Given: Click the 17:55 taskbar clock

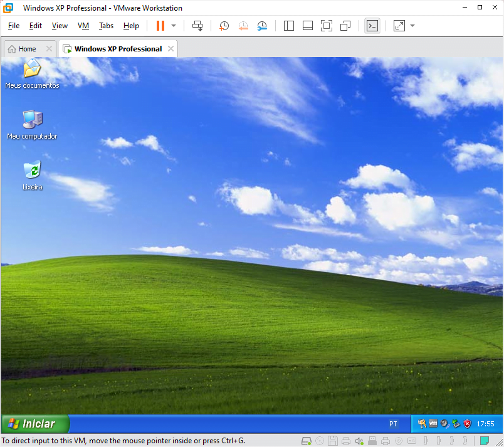Looking at the screenshot, I should point(485,424).
